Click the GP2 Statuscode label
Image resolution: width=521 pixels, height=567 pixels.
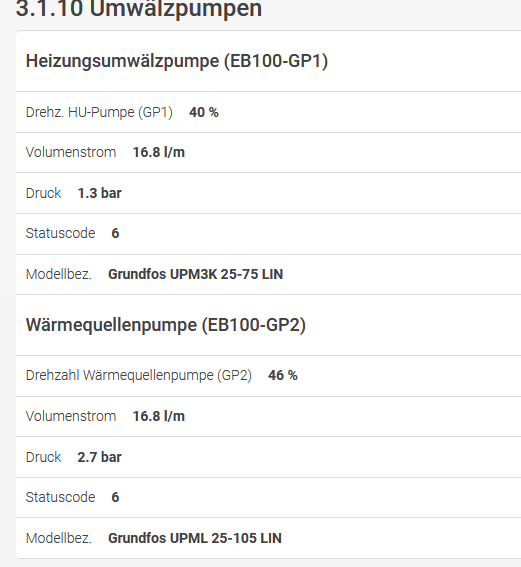60,497
